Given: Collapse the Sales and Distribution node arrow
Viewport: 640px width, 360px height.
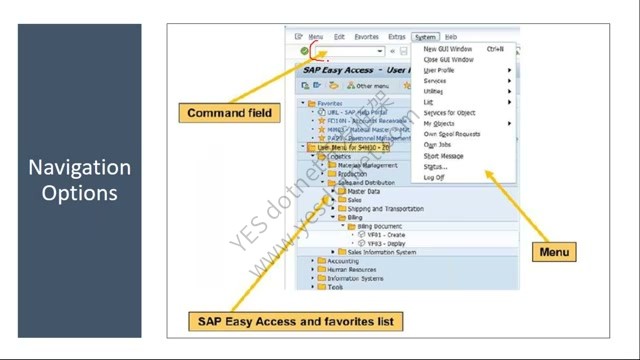Looking at the screenshot, I should [x=323, y=182].
